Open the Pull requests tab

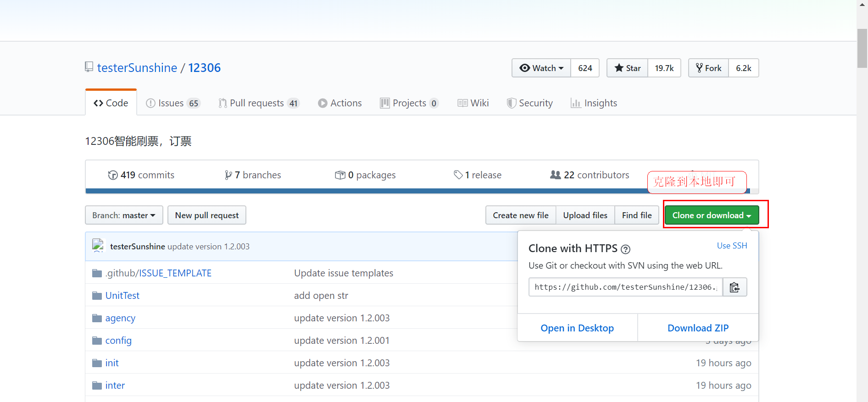[258, 103]
